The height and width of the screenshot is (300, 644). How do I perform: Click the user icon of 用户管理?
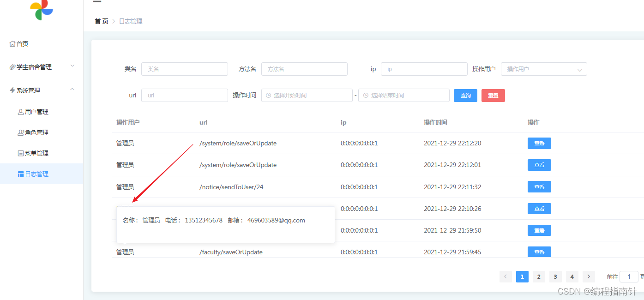[x=21, y=112]
